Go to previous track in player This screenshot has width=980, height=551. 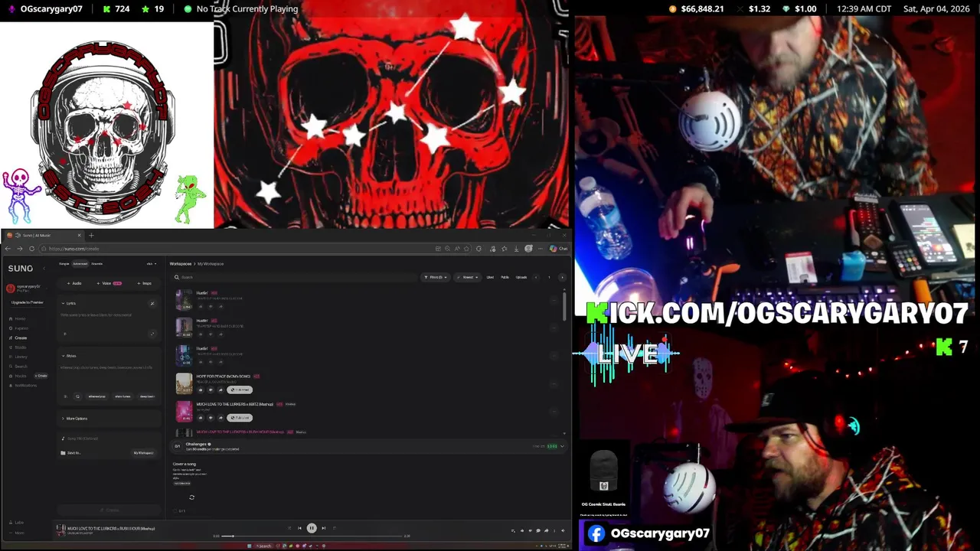coord(299,528)
